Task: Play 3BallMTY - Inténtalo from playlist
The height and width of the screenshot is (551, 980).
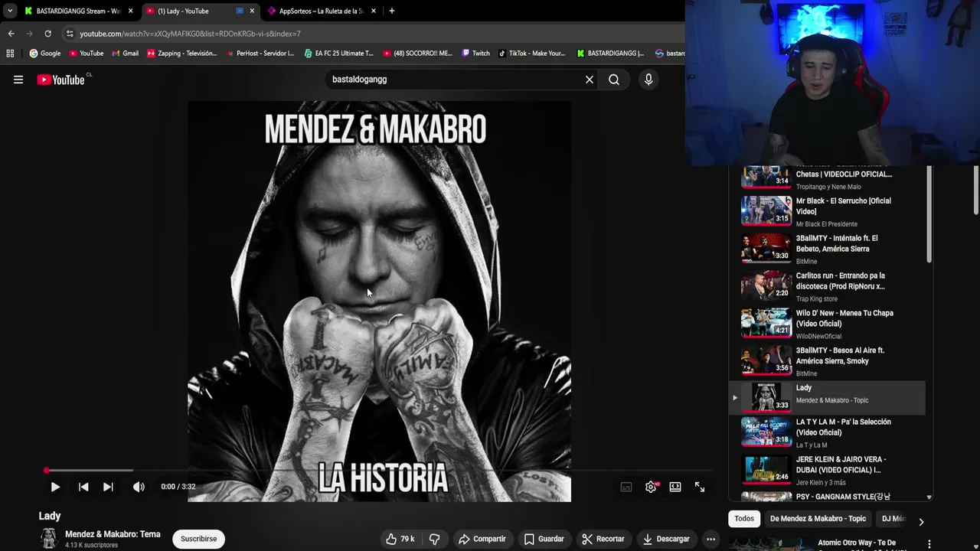Action: click(827, 249)
